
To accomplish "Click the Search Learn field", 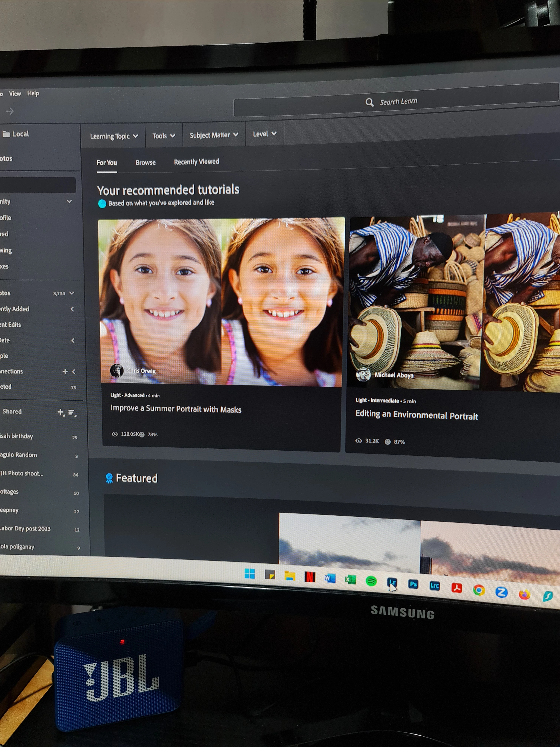I will (x=398, y=102).
